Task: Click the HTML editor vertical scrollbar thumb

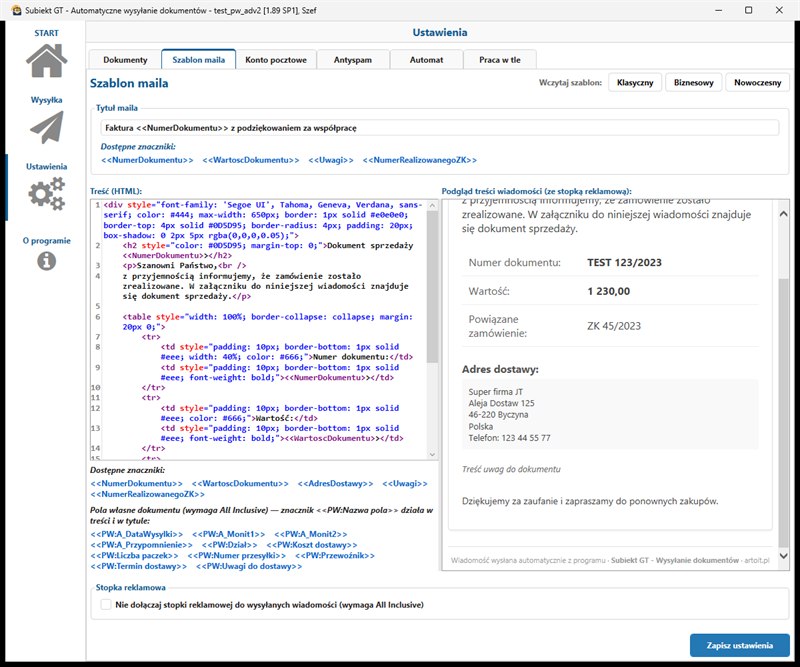Action: click(x=432, y=287)
